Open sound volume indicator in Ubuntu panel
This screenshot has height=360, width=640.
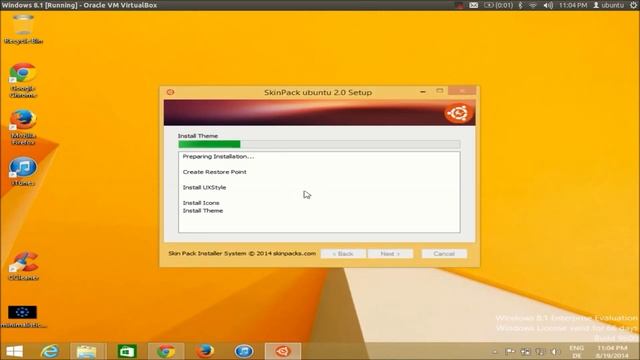tap(548, 5)
